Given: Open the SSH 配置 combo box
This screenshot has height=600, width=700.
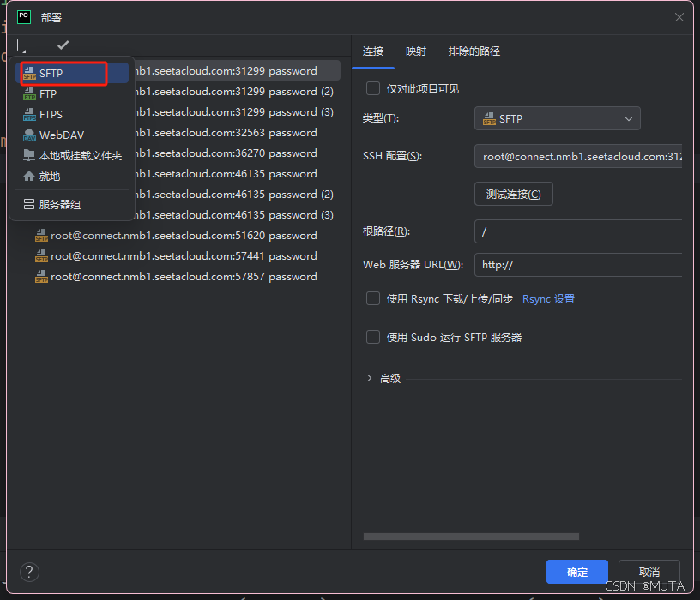Looking at the screenshot, I should pyautogui.click(x=579, y=157).
